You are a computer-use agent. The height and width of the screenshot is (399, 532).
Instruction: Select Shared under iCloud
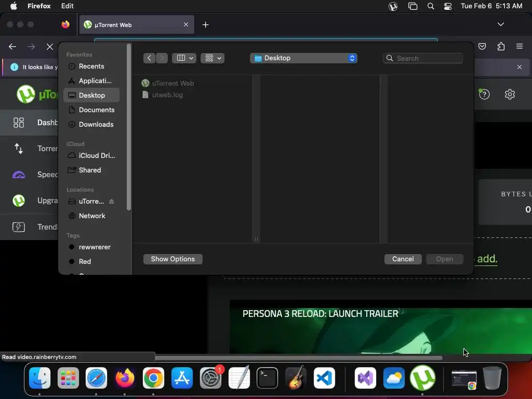click(x=91, y=170)
